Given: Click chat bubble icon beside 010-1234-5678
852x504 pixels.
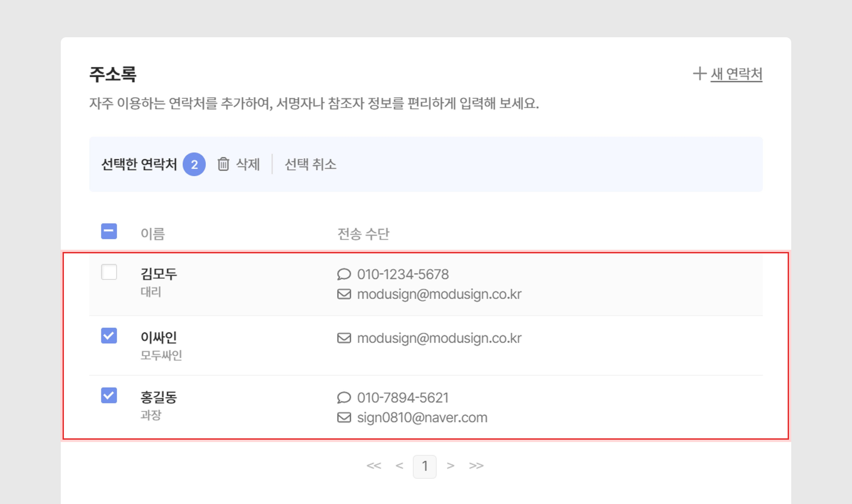Looking at the screenshot, I should (x=344, y=274).
